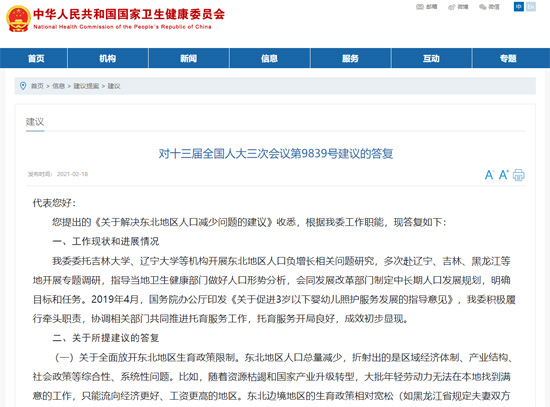The width and height of the screenshot is (550, 407).
Task: Switch site language to English (En)
Action: coord(531,7)
